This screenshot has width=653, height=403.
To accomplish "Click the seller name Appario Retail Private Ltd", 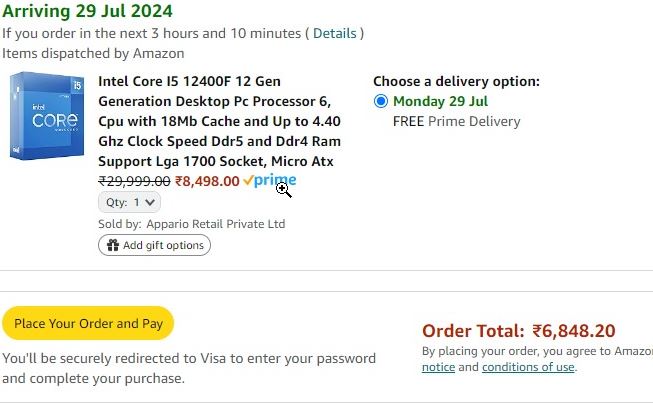I will pyautogui.click(x=216, y=224).
